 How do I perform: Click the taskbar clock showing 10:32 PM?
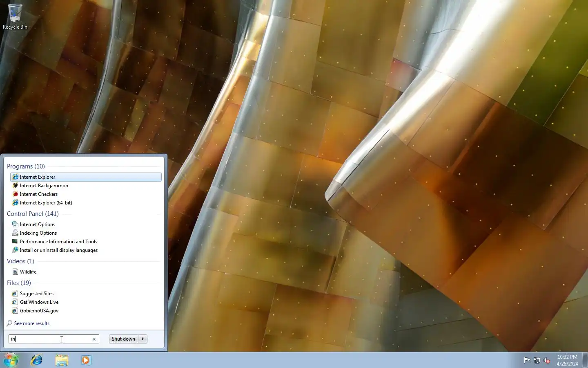point(567,360)
